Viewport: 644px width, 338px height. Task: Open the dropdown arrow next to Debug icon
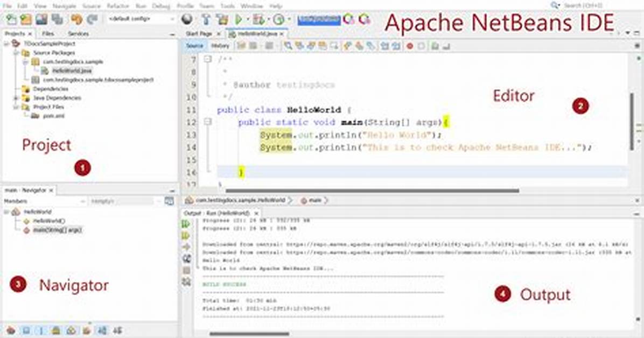pyautogui.click(x=268, y=19)
